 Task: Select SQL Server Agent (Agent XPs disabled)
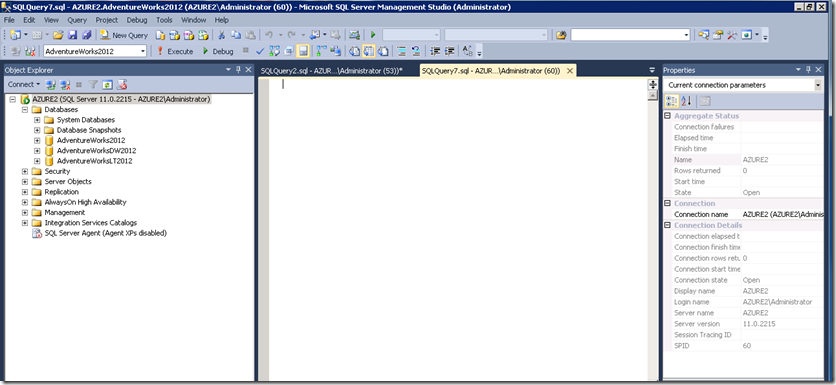106,234
